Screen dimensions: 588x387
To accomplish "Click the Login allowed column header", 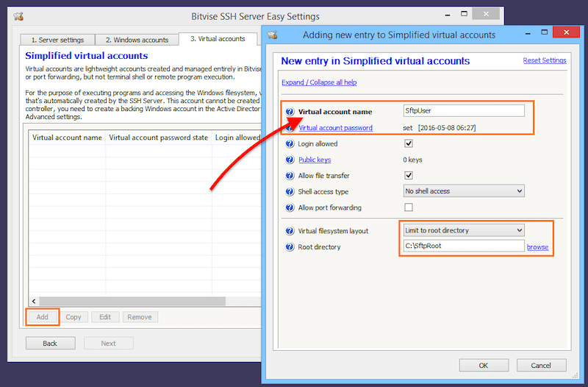I will (237, 138).
